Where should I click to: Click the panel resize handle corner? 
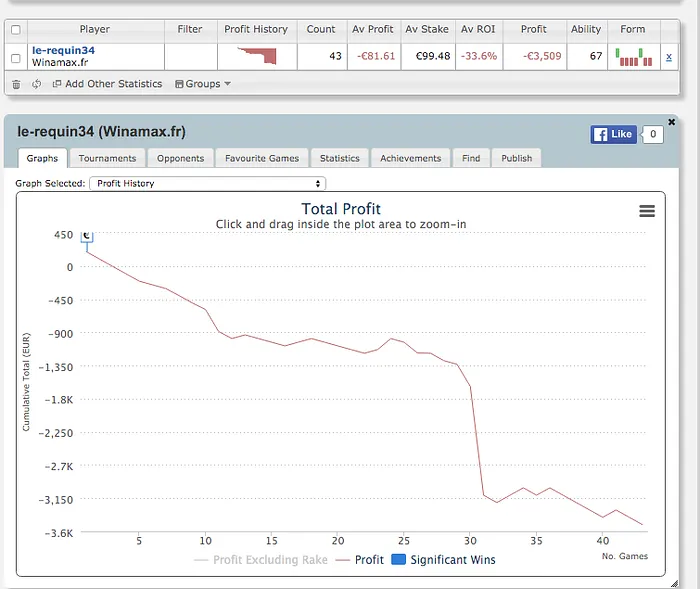click(675, 584)
